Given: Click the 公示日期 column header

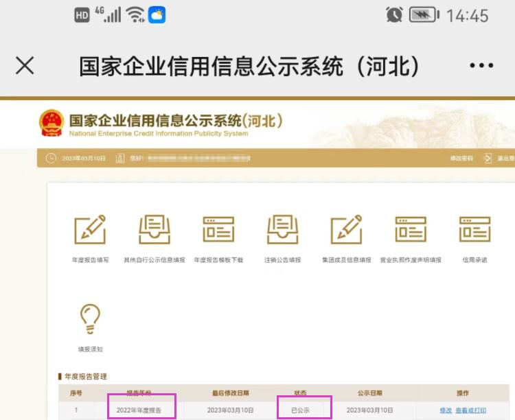Looking at the screenshot, I should 370,393.
